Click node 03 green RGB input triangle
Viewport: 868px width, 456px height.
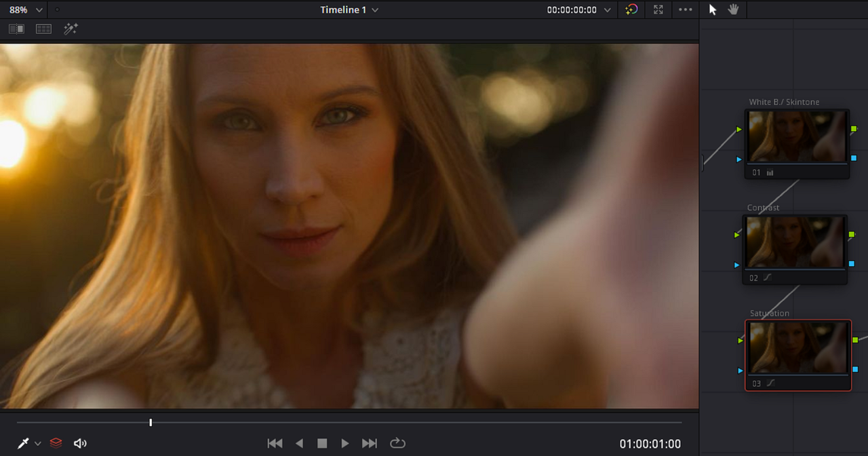click(740, 340)
